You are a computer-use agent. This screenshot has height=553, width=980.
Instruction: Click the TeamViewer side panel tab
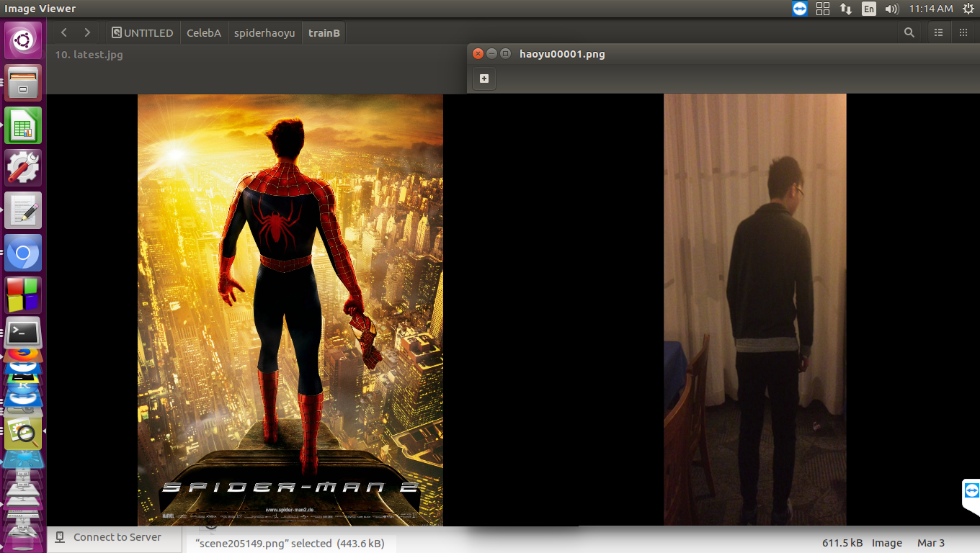tap(971, 496)
